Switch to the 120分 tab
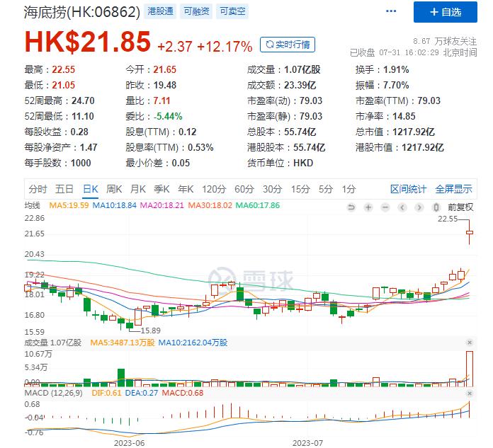This screenshot has height=448, width=493. pos(214,189)
